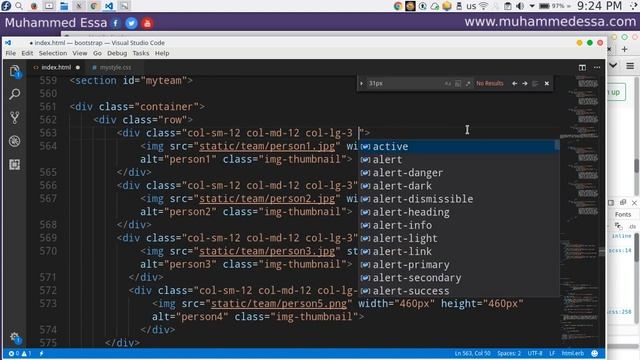Change indentation via Spaces: 2 status entry
This screenshot has width=640, height=360.
509,353
